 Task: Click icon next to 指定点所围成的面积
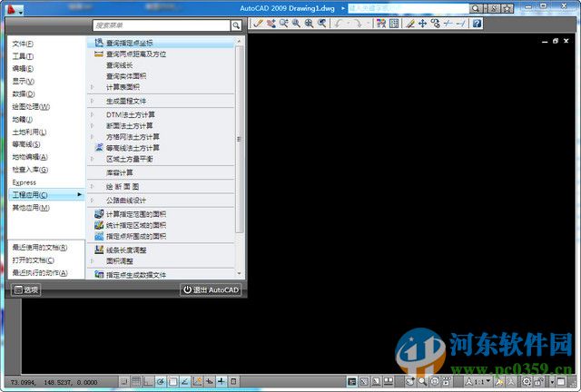point(99,236)
